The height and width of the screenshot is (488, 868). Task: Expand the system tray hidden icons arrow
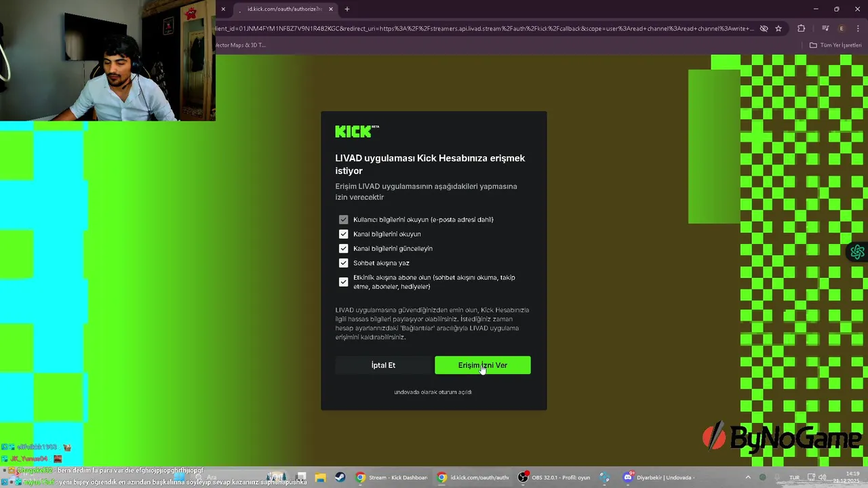point(748,477)
